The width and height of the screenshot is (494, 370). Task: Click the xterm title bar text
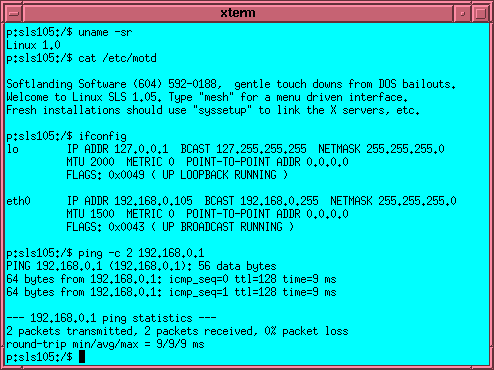coord(238,13)
